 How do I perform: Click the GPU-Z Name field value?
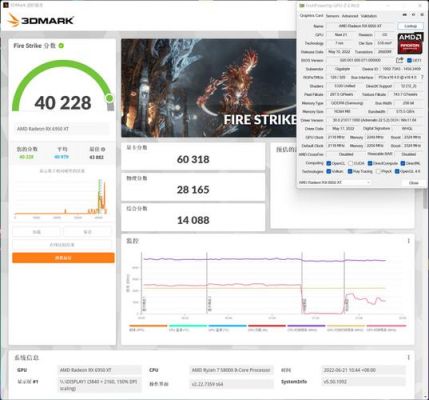click(360, 26)
